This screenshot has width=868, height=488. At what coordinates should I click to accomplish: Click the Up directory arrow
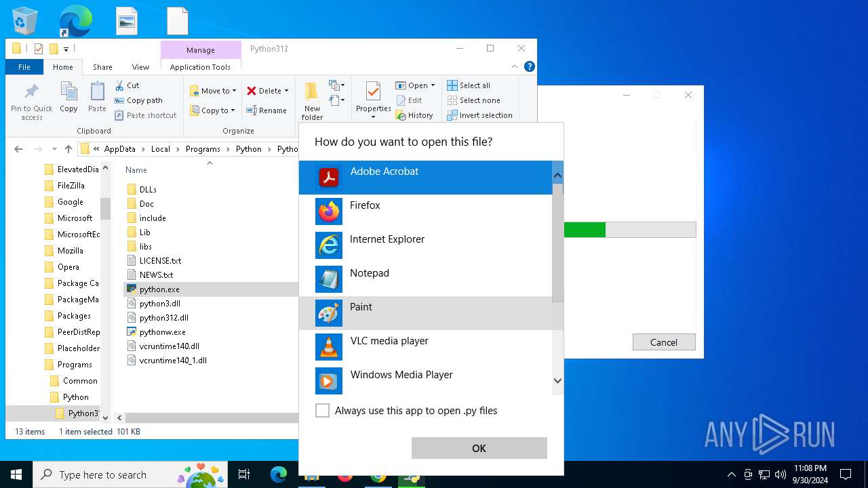68,149
